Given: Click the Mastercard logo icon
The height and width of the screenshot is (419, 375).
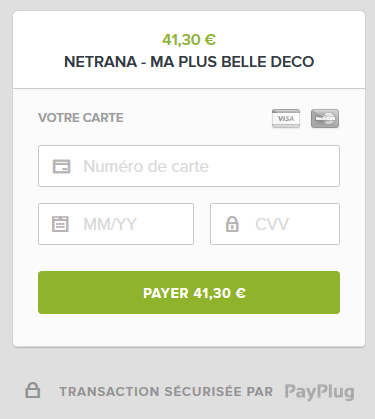Looking at the screenshot, I should [x=325, y=118].
